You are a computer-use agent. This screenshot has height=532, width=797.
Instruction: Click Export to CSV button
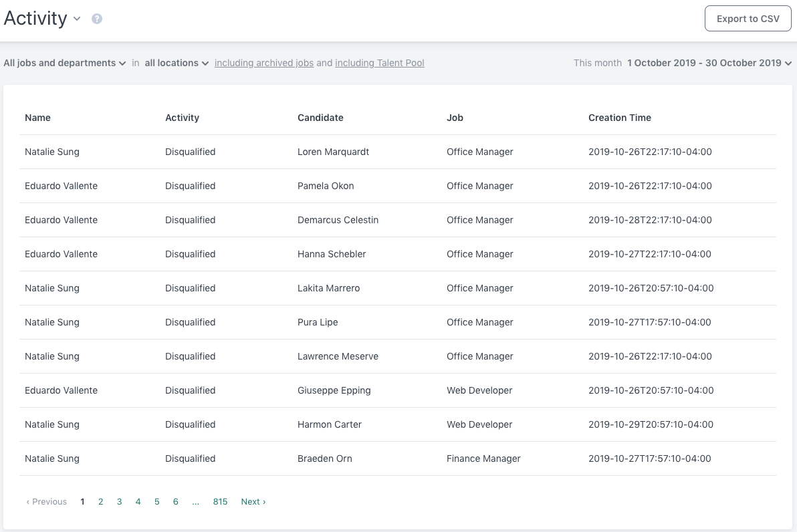[x=748, y=19]
